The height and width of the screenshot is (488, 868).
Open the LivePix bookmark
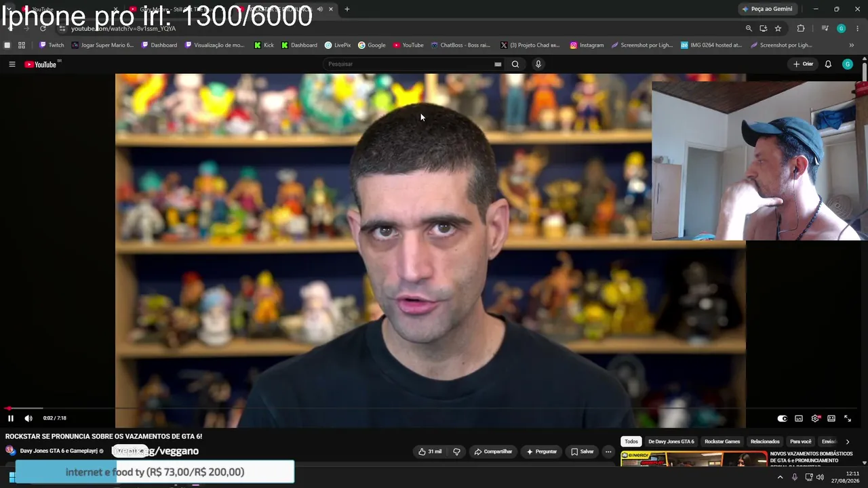point(338,45)
